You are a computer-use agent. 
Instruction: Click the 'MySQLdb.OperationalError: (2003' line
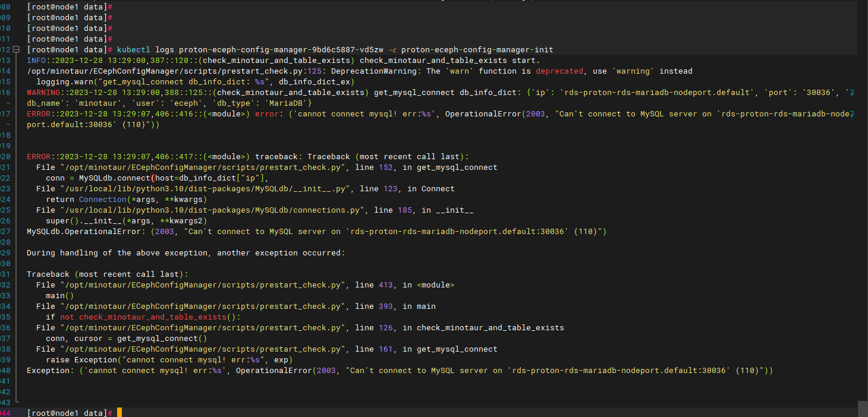[x=317, y=232]
